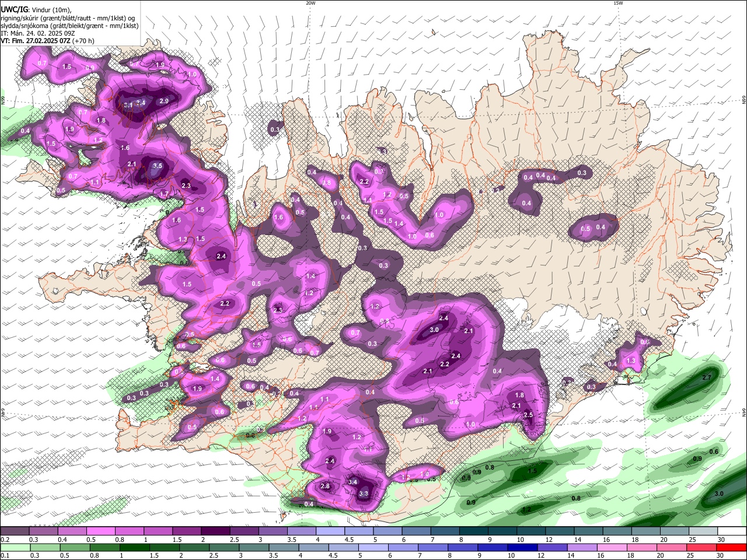Pick the top legend swatch labeled 0.8
The image size is (747, 560).
click(x=130, y=531)
